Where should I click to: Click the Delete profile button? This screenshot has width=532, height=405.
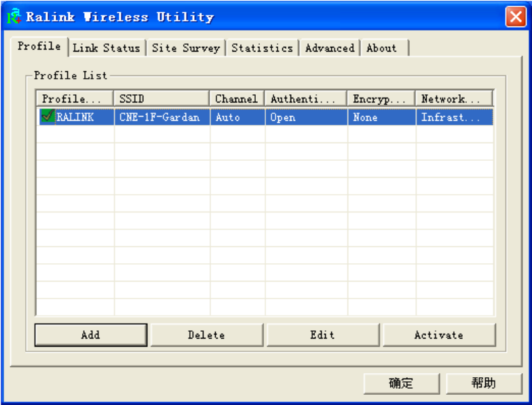[x=206, y=335]
